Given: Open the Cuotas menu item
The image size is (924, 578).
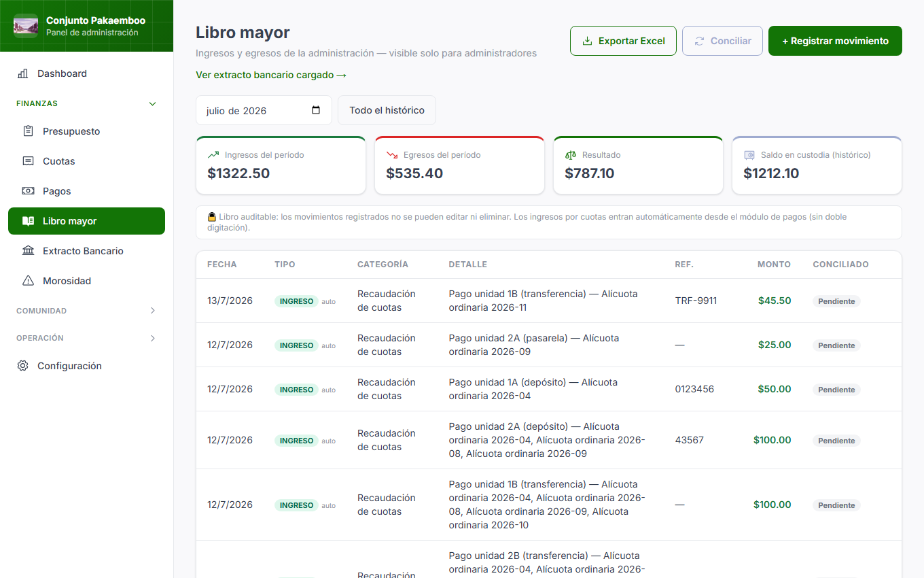Looking at the screenshot, I should click(87, 161).
